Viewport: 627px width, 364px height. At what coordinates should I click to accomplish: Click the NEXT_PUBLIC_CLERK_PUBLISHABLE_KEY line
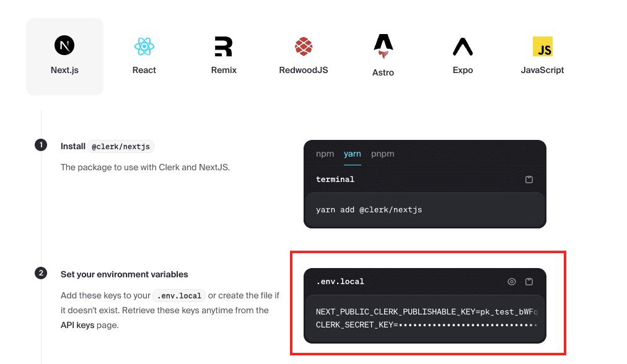click(426, 312)
